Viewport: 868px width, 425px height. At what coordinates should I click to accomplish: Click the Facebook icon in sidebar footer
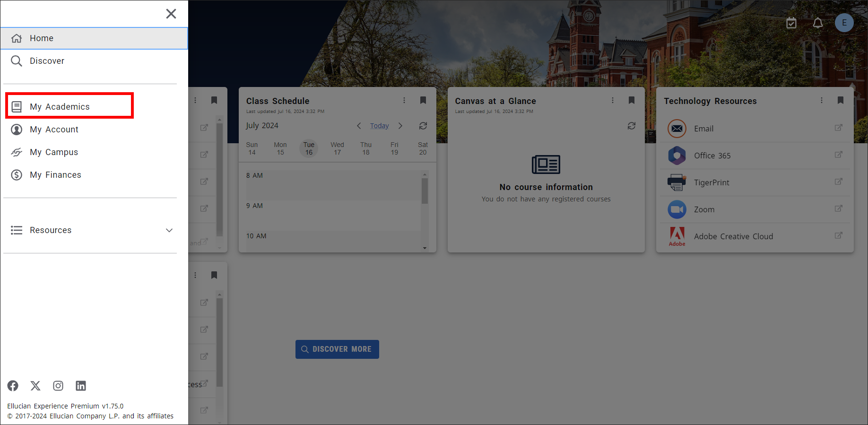tap(13, 386)
